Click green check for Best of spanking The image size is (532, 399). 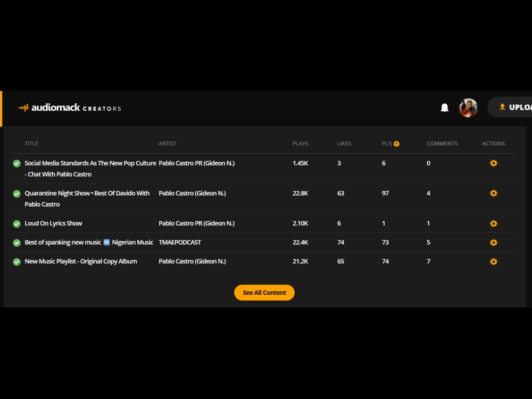(x=16, y=243)
